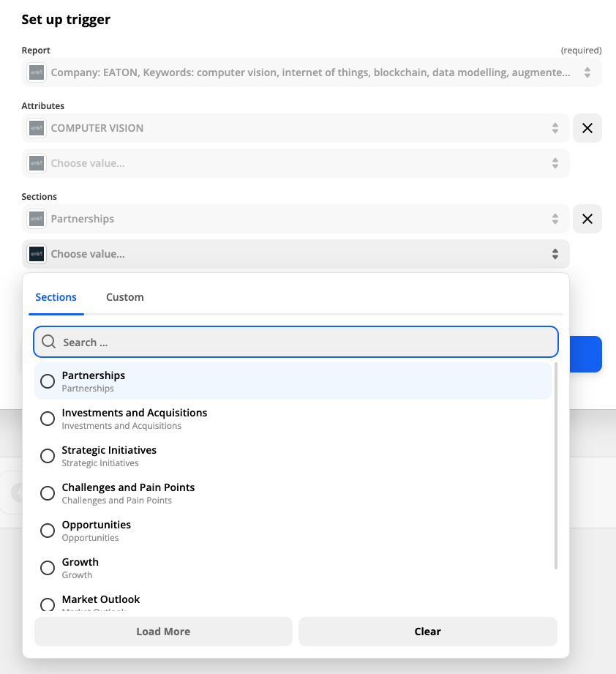
Task: Click the app icon in empty Attributes field
Action: 37,163
